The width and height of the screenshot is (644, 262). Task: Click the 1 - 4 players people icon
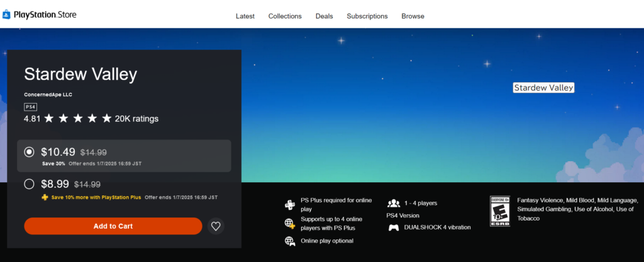pos(394,203)
